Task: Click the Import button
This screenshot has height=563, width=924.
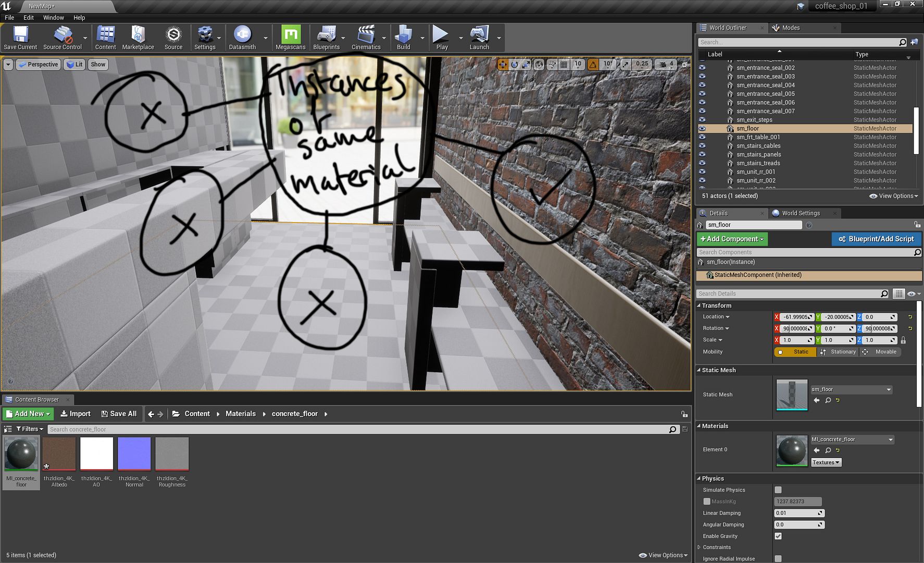Action: [x=76, y=414]
